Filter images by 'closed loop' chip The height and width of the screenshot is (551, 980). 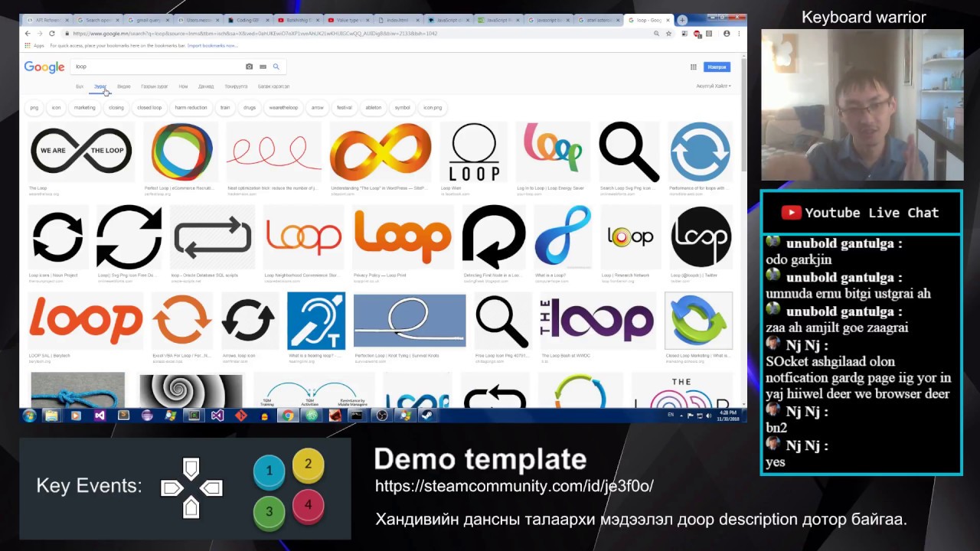(149, 108)
